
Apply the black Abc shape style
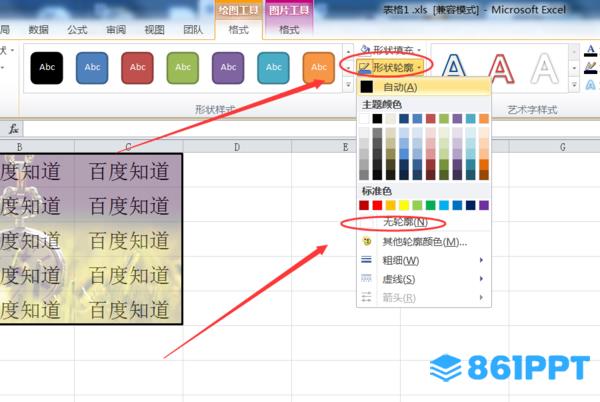tap(47, 68)
